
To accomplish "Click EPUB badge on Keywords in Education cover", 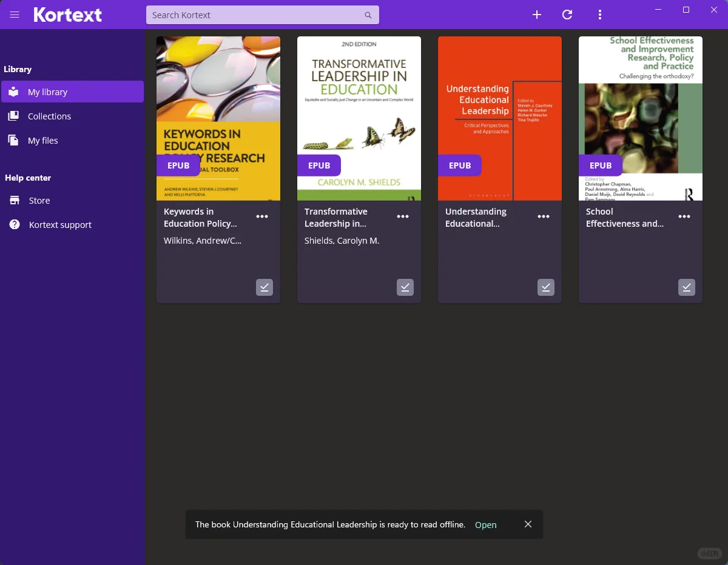I will click(x=178, y=165).
